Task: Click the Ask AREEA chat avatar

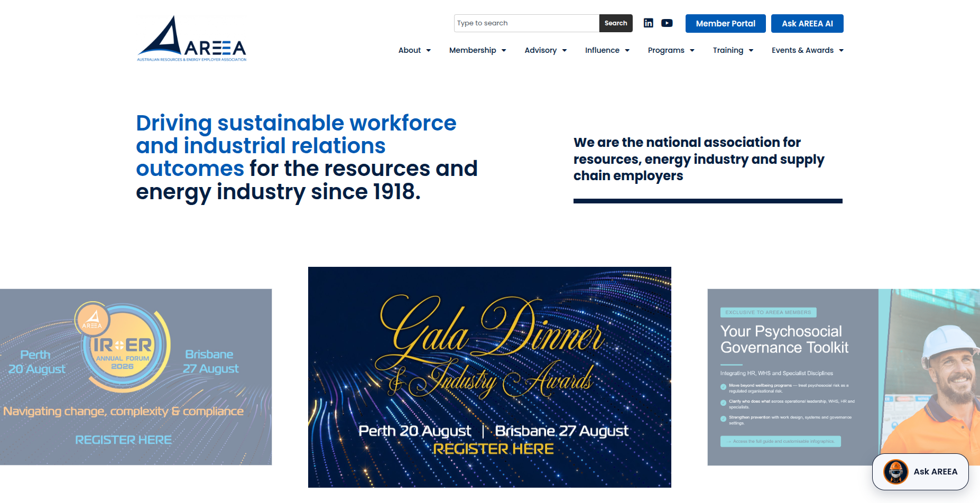Action: (x=896, y=472)
